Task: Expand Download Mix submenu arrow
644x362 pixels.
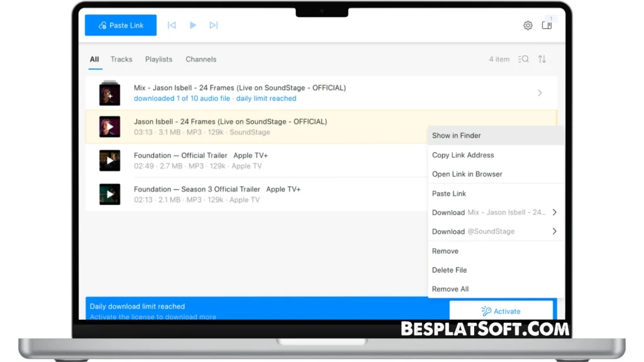Action: (554, 212)
